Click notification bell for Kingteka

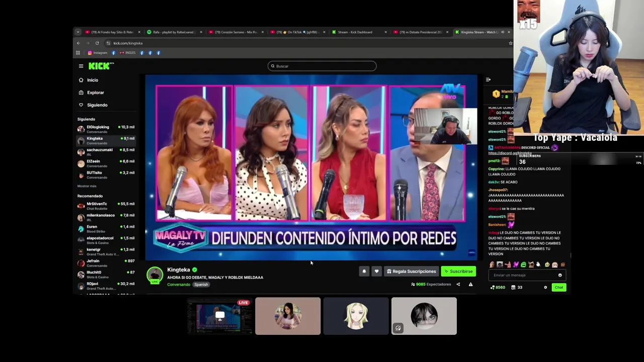pos(364,271)
